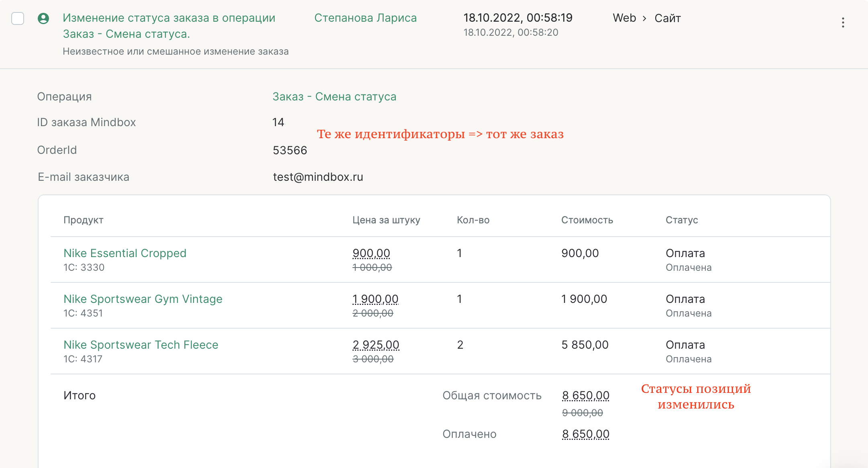Click the discounted price 1 900,00
This screenshot has height=468, width=868.
point(375,299)
